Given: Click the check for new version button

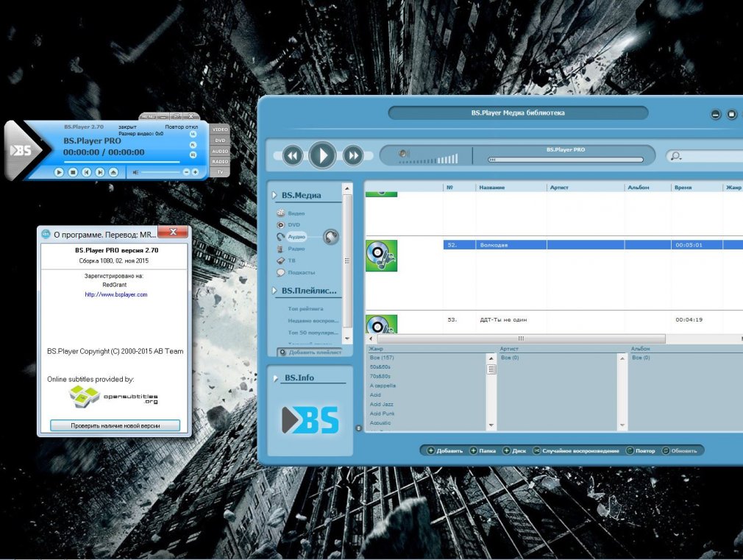Looking at the screenshot, I should pos(115,425).
